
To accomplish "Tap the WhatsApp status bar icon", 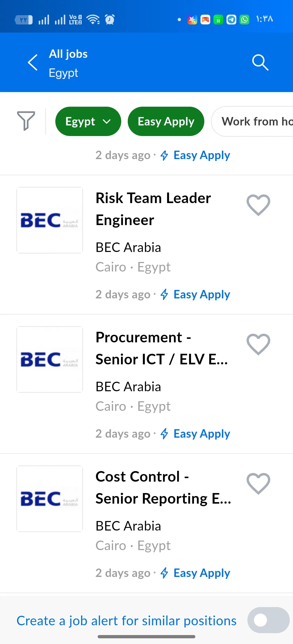I will coord(244,20).
